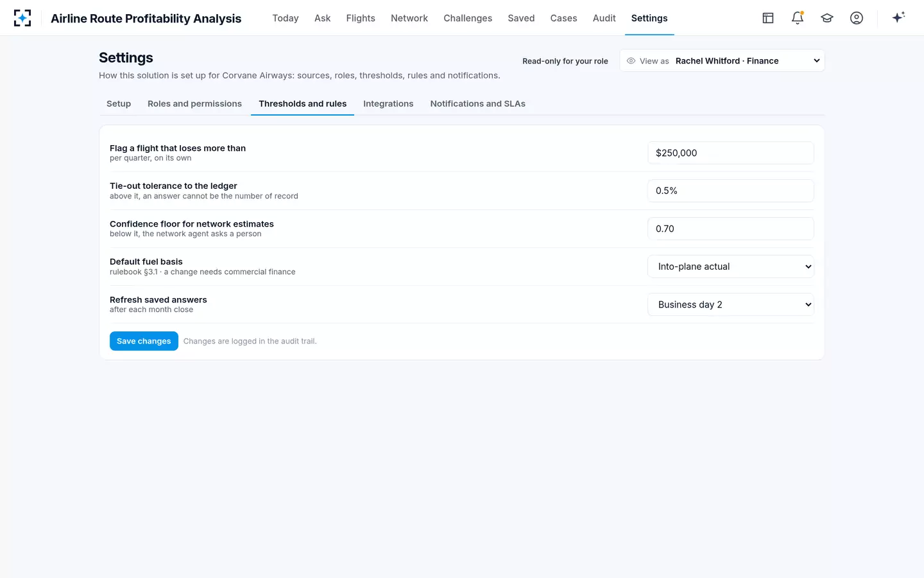Click the Save changes button
This screenshot has width=924, height=578.
click(x=144, y=341)
